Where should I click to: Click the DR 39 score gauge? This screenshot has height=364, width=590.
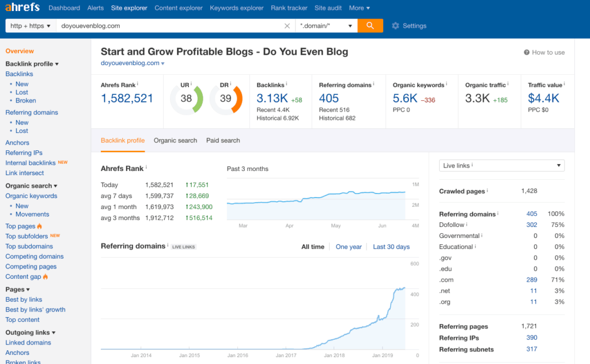click(x=226, y=99)
